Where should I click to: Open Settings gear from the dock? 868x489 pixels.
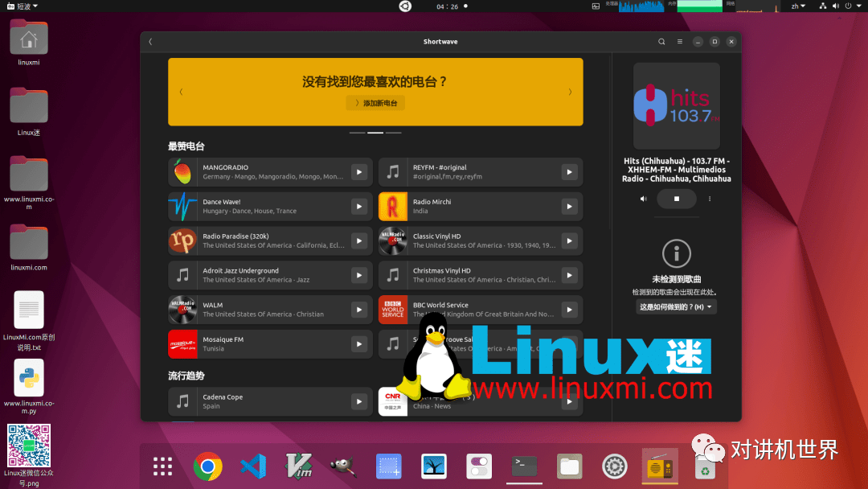point(615,466)
